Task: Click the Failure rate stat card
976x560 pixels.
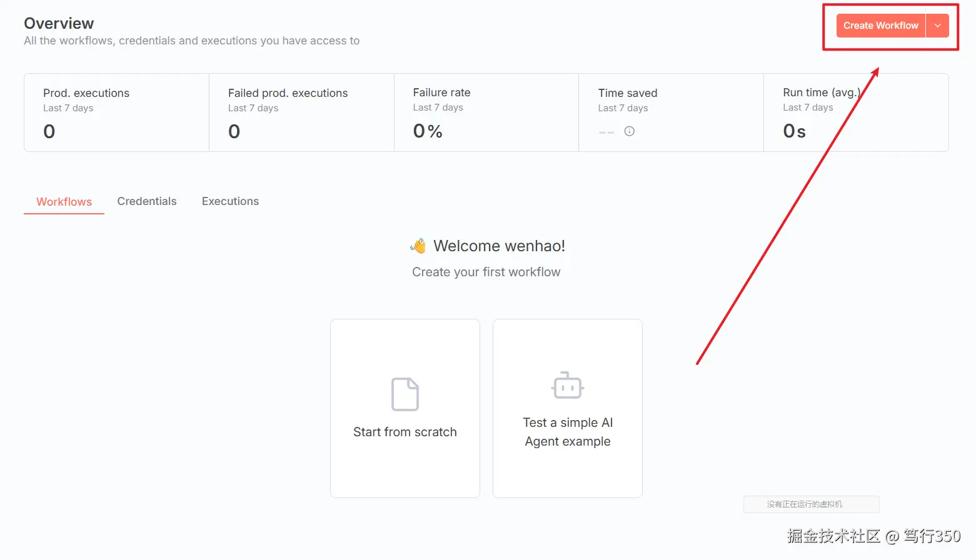Action: pos(486,112)
